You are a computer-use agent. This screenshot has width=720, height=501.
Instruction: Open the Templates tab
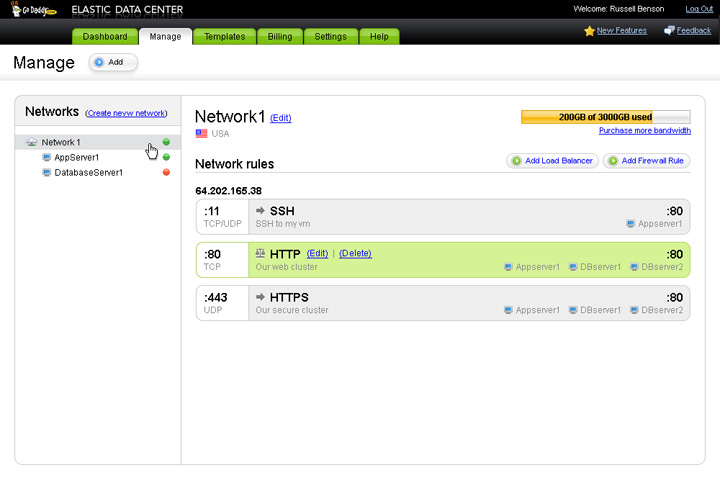pyautogui.click(x=224, y=37)
